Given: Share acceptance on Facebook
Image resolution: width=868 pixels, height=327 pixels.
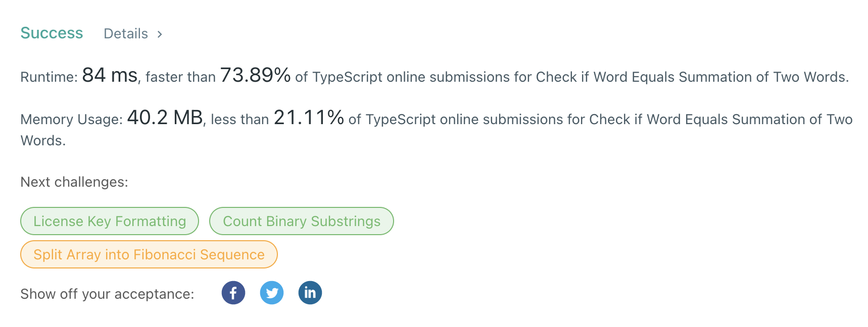Looking at the screenshot, I should [x=233, y=293].
